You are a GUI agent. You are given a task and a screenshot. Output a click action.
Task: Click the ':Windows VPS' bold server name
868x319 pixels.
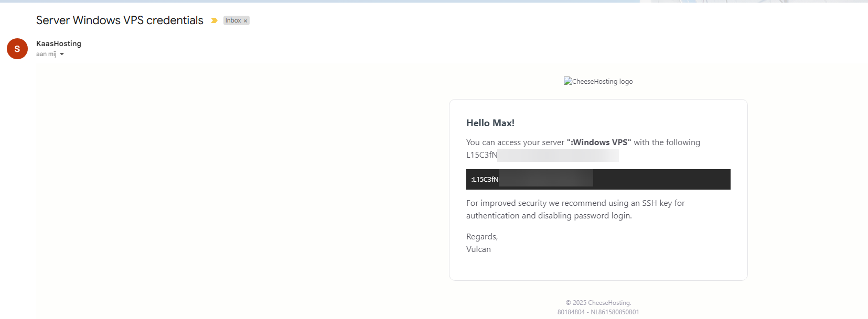pyautogui.click(x=599, y=142)
